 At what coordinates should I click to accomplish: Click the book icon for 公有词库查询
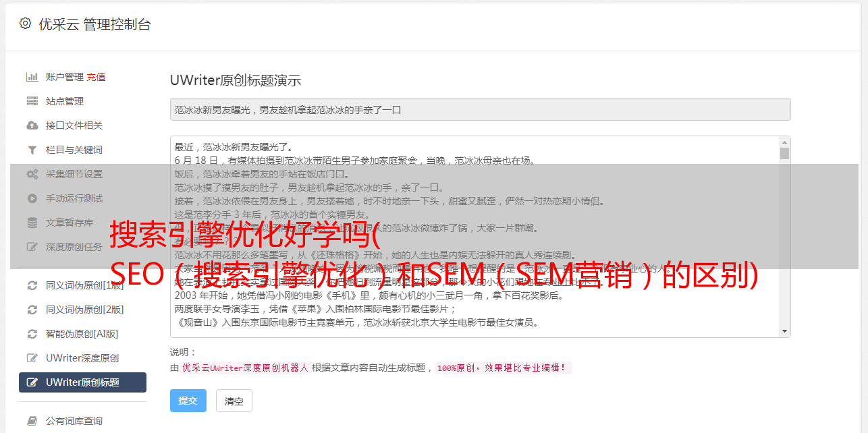point(32,421)
